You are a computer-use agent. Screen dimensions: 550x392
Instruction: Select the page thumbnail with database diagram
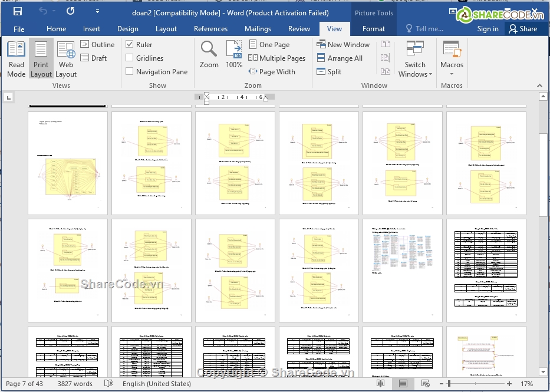pos(402,271)
